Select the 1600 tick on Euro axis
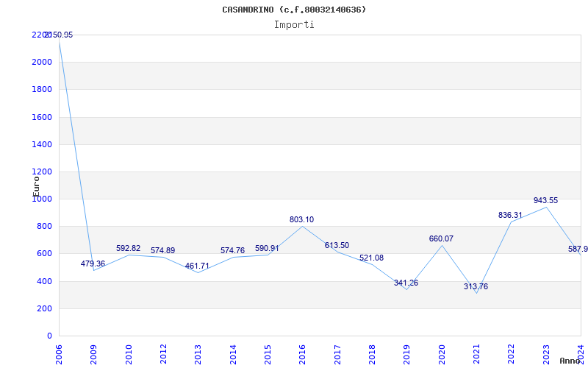Viewport: 588px width, 368px height. [x=42, y=117]
